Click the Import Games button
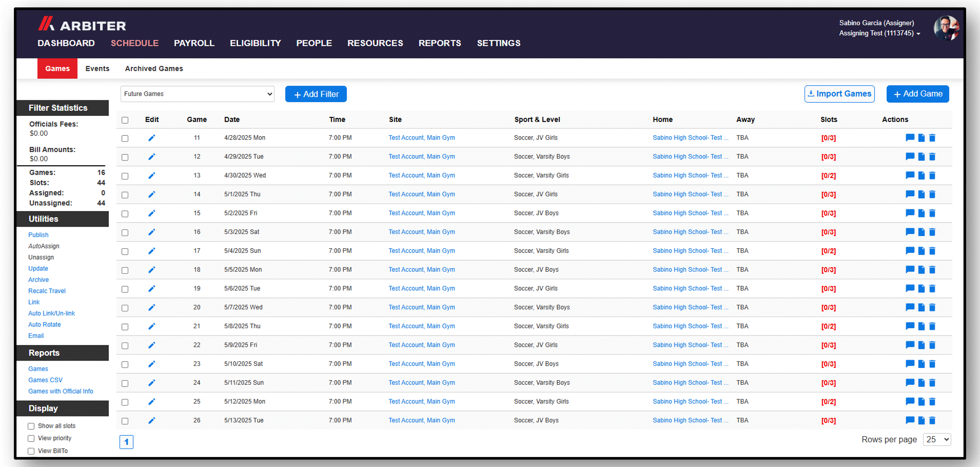The height and width of the screenshot is (467, 980). [840, 94]
